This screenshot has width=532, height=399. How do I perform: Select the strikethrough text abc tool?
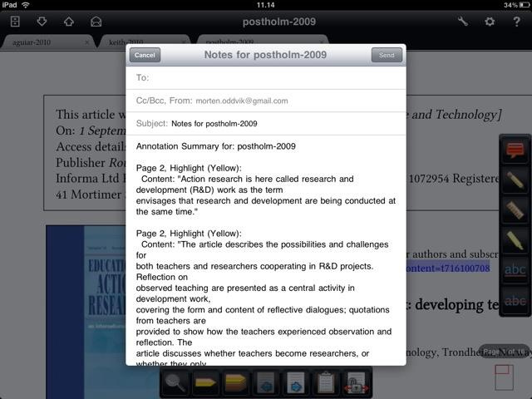(x=515, y=301)
